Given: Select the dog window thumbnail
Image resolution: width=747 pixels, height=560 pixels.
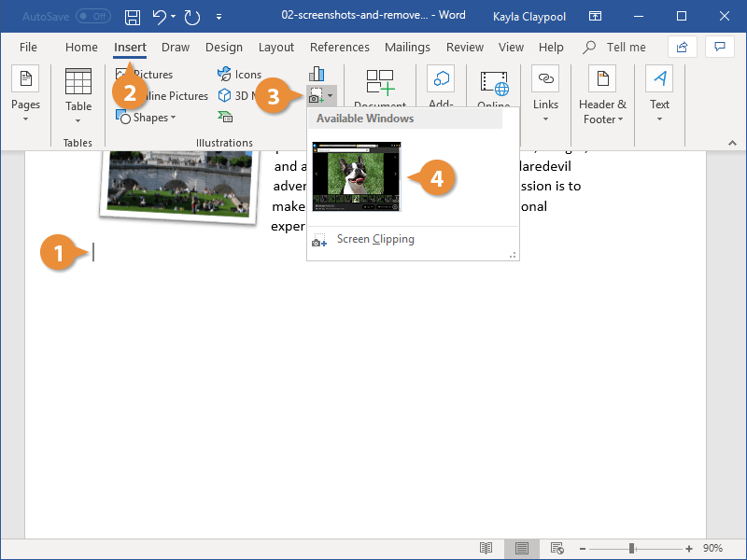Looking at the screenshot, I should coord(356,177).
